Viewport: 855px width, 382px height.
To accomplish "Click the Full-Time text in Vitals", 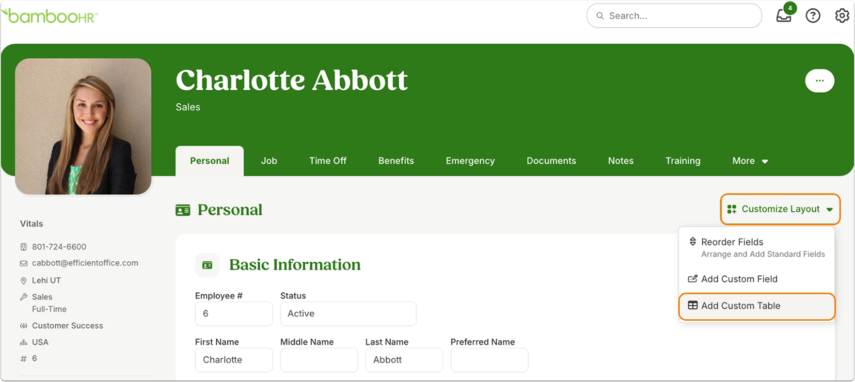I will 49,309.
